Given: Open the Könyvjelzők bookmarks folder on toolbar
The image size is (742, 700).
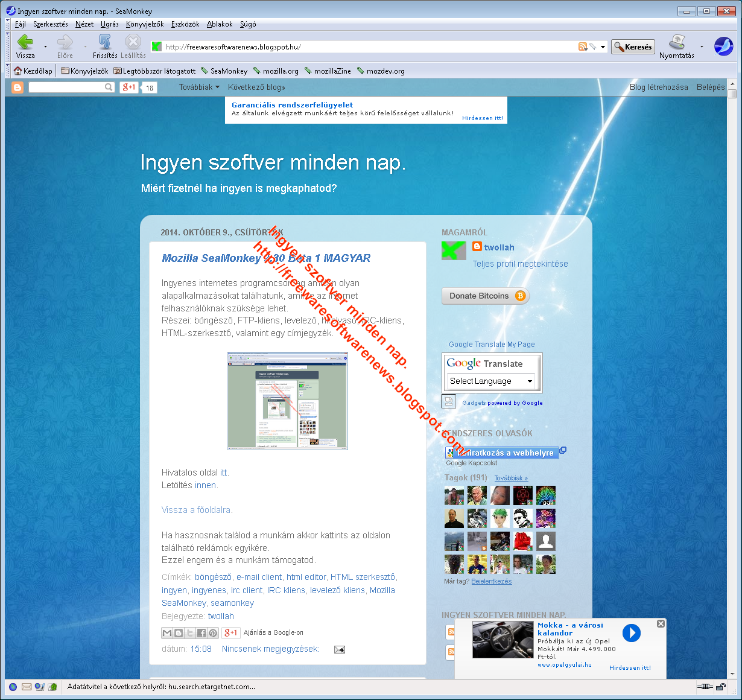Looking at the screenshot, I should [84, 71].
